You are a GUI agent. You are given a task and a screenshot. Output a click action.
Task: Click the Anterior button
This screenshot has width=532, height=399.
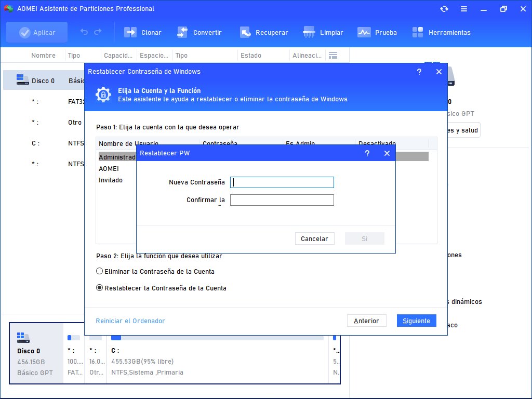[x=366, y=321]
